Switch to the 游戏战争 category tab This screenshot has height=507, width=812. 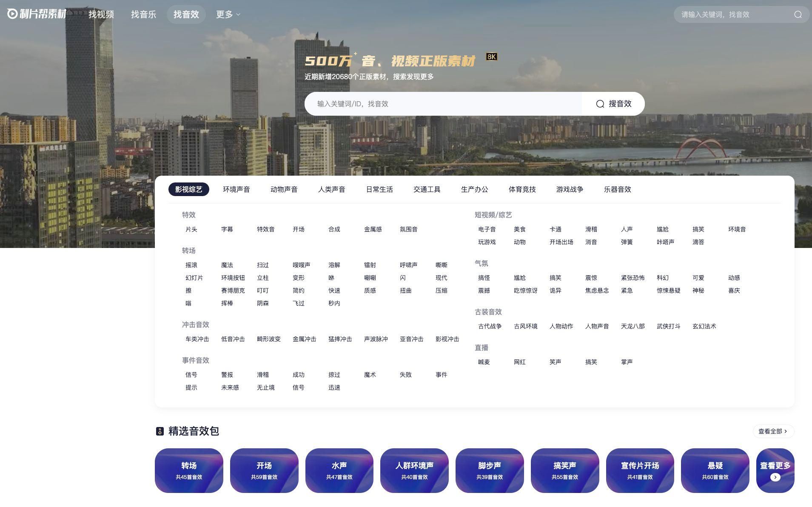[x=570, y=189]
